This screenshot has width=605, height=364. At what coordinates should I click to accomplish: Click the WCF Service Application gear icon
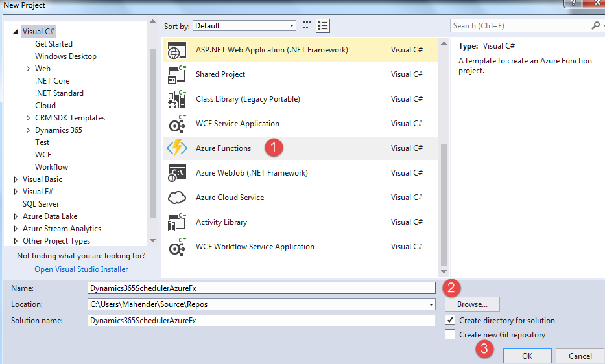coord(177,124)
